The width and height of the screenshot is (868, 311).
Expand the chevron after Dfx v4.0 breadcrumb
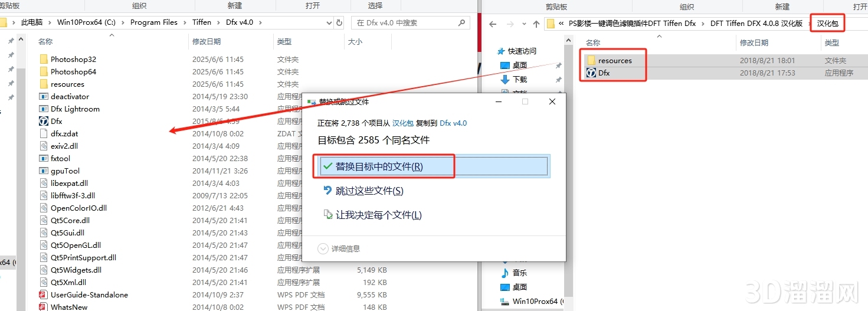click(260, 22)
